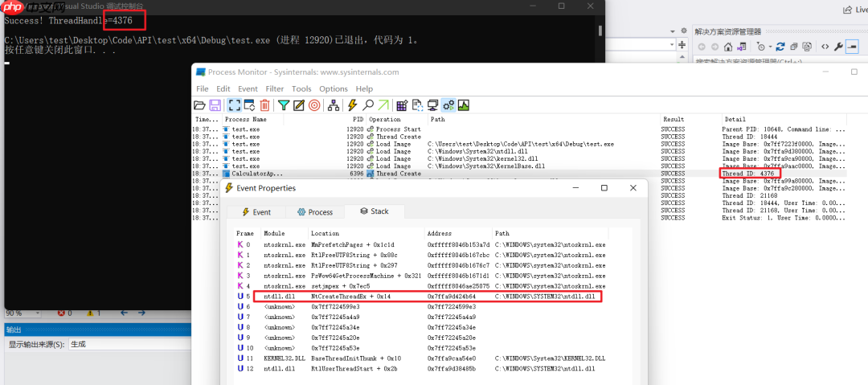The width and height of the screenshot is (868, 385).
Task: Click the back navigation arrow near zoom
Action: [x=124, y=313]
